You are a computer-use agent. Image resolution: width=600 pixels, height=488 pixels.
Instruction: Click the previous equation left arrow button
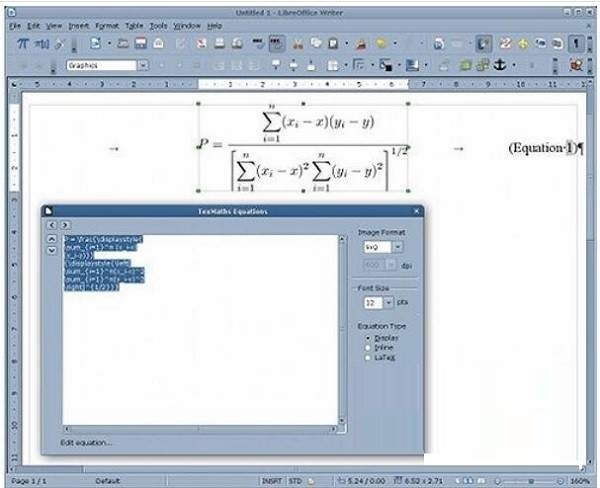53,226
